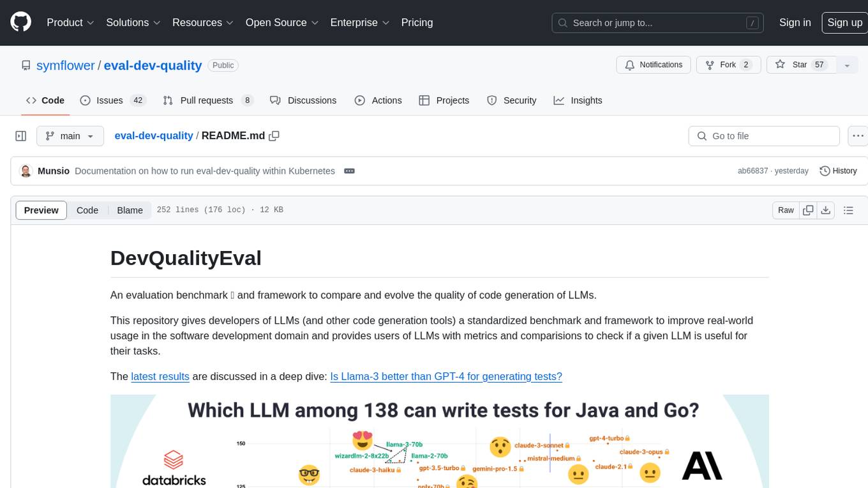This screenshot has width=868, height=488.
Task: Open the main branch selector
Action: coord(70,136)
